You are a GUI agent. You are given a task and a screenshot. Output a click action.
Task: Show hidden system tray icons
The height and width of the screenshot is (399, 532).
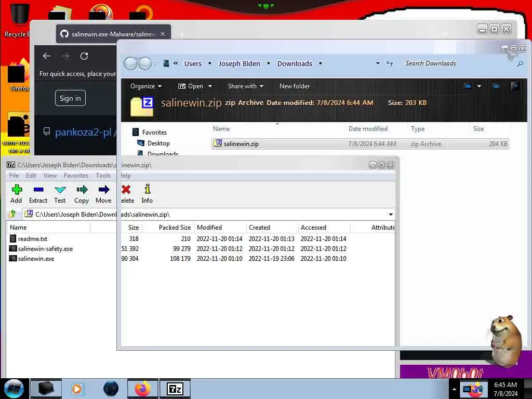point(454,389)
